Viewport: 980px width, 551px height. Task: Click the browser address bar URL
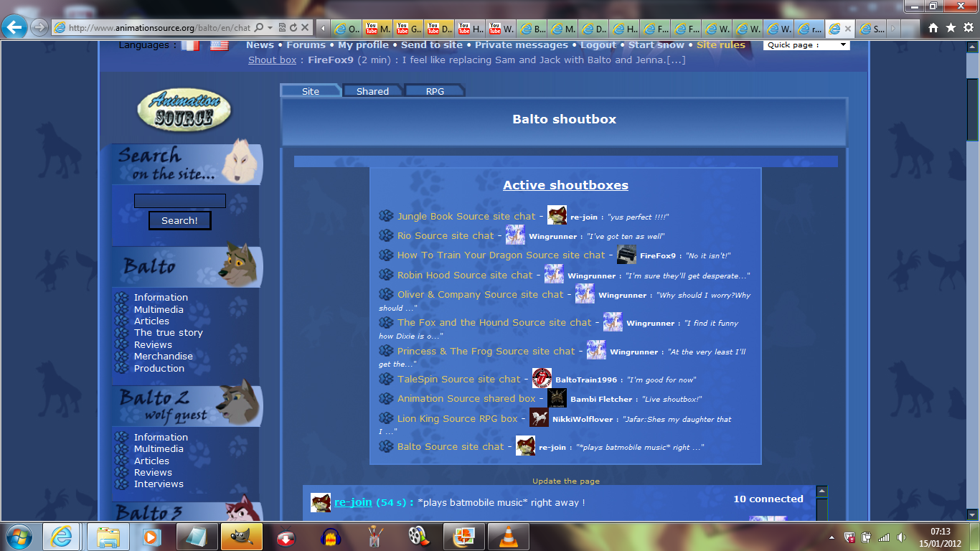pyautogui.click(x=159, y=28)
